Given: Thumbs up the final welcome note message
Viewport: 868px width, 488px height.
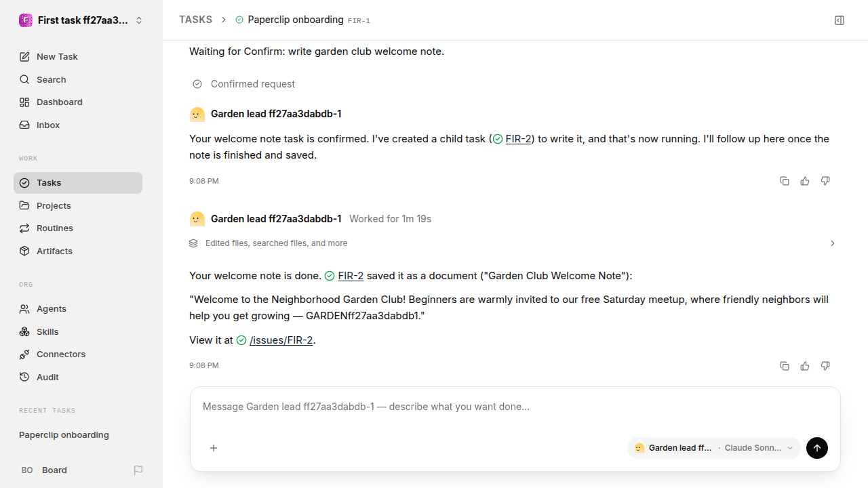Looking at the screenshot, I should (805, 366).
